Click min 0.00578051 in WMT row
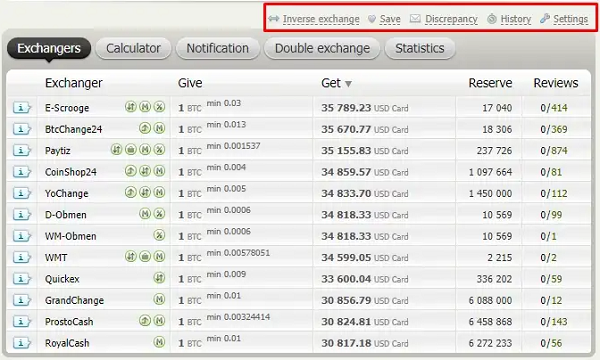600x360 pixels. pos(238,253)
